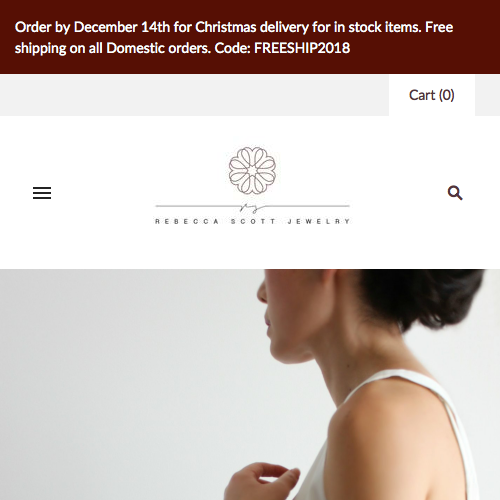Click the FREESHIP2018 promo code text
Screen dimensions: 500x500
(x=302, y=48)
